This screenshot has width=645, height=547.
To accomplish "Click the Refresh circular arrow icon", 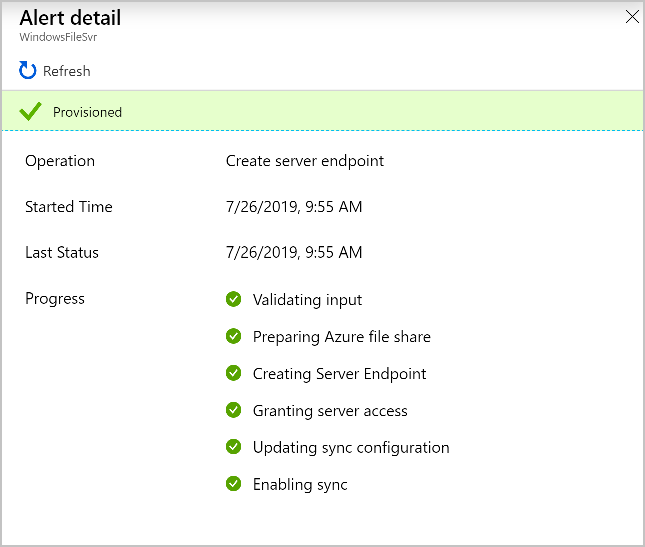I will (x=28, y=71).
